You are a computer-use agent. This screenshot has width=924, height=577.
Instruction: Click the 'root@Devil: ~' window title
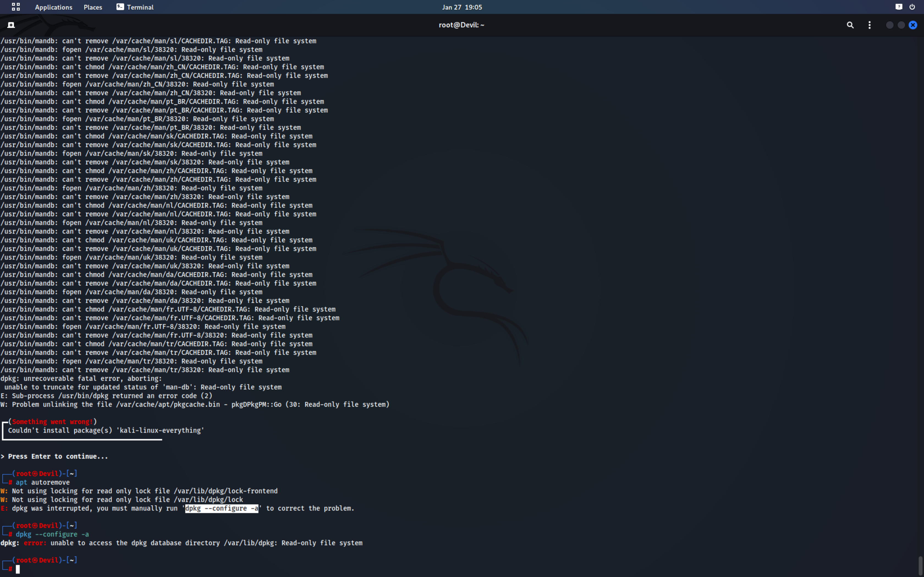(x=461, y=25)
